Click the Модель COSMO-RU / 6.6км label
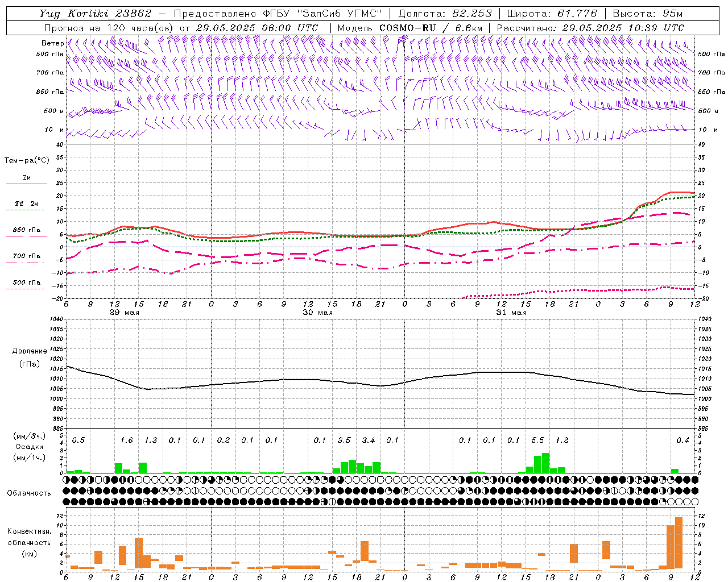 410,28
